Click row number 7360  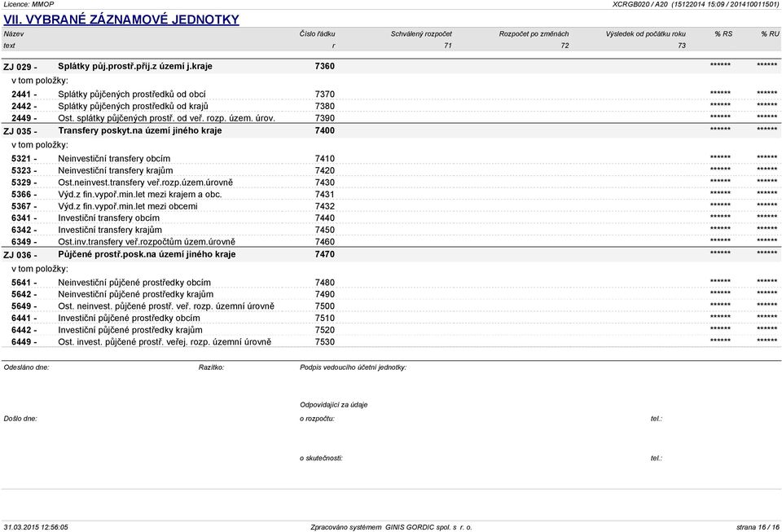coord(325,66)
